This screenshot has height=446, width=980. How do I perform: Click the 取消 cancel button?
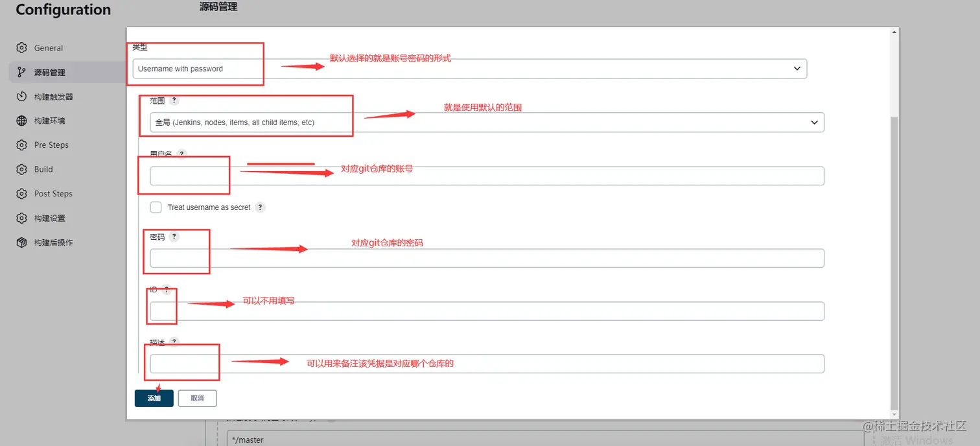tap(197, 398)
